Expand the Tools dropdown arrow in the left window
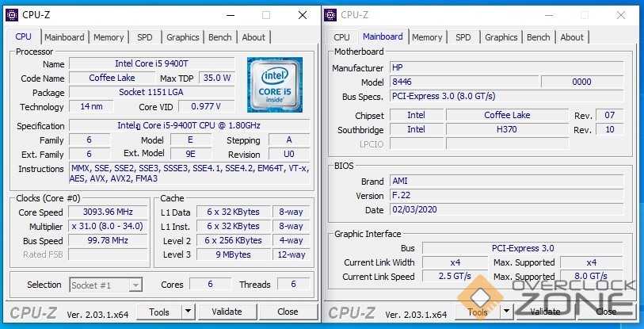644x329 pixels. tap(188, 312)
